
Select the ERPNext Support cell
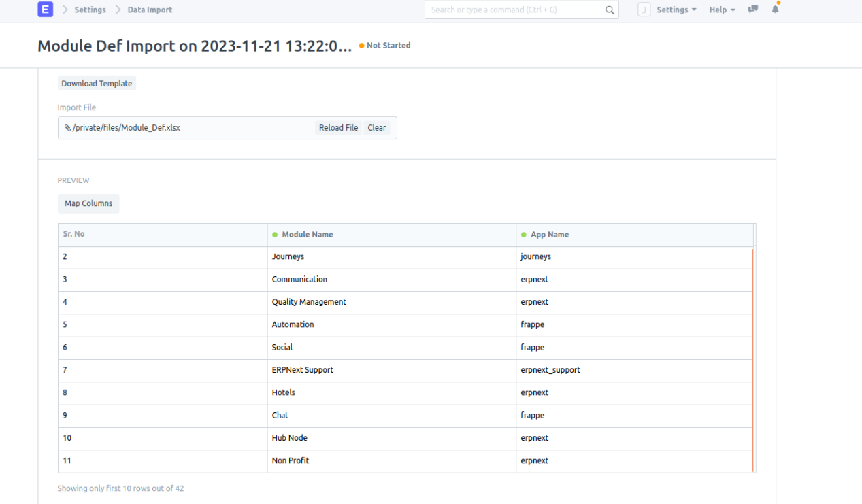click(x=392, y=370)
